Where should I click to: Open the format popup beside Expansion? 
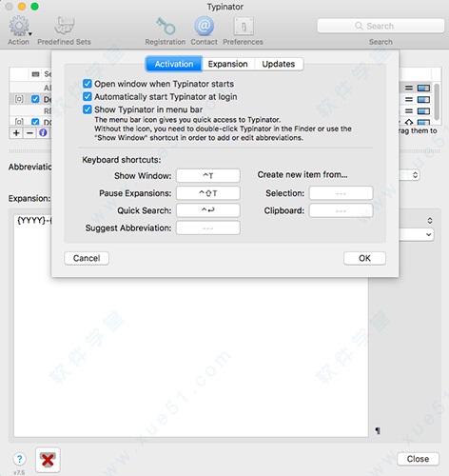click(429, 220)
